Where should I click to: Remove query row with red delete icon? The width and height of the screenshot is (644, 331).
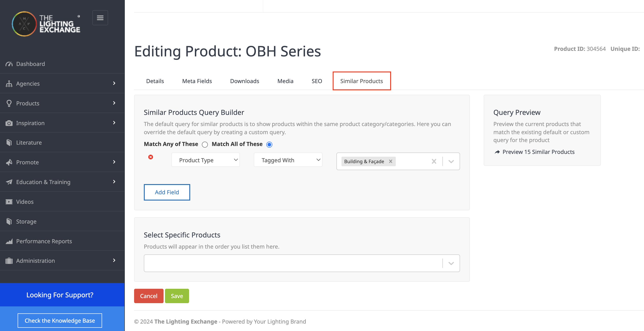click(x=151, y=157)
